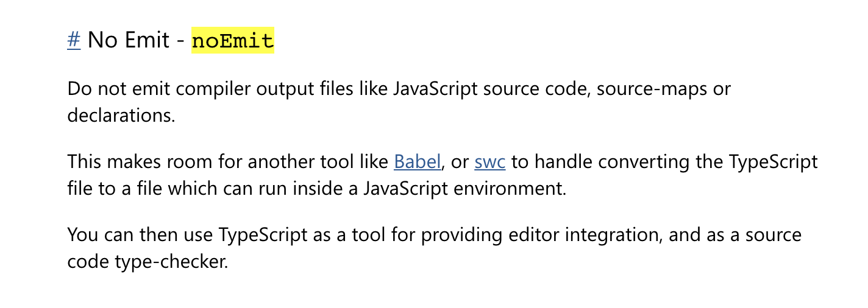Click "TypeScript" in the last paragraph
Image resolution: width=868 pixels, height=308 pixels.
point(263,235)
